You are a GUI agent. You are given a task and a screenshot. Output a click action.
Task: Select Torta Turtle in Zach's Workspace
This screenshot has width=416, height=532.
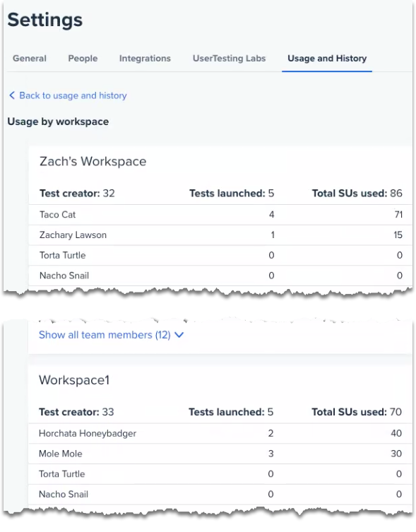[x=62, y=255]
